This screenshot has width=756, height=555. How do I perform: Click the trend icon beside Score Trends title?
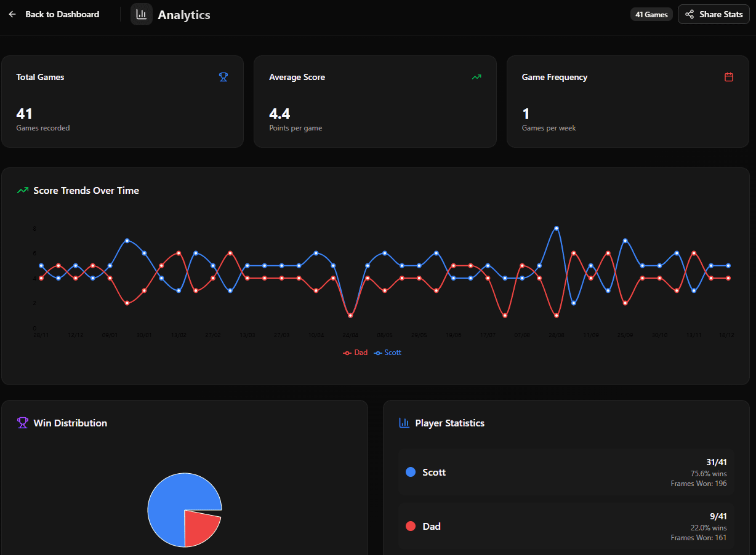coord(23,191)
